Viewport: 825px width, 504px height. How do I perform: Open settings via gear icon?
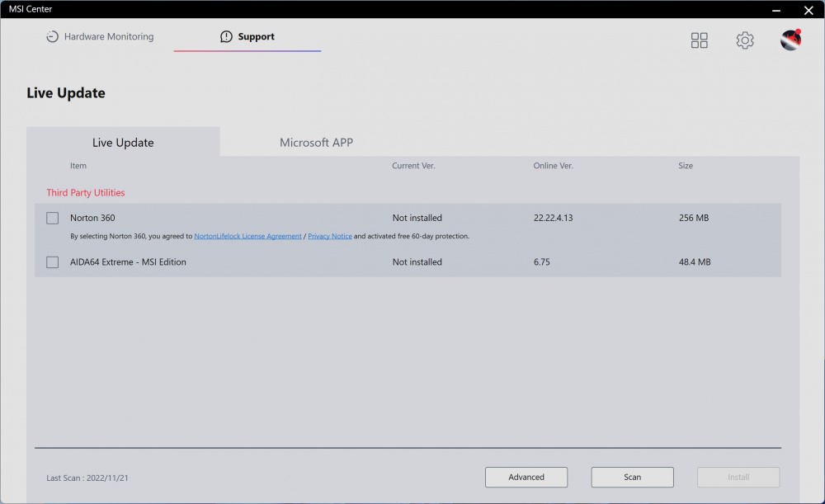point(744,40)
